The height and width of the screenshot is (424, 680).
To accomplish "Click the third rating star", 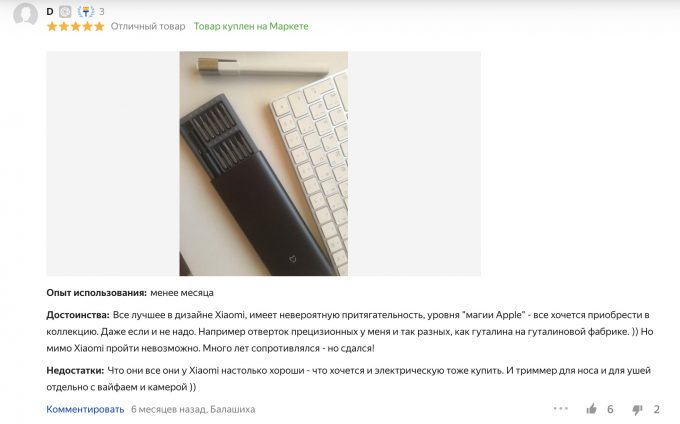I will [76, 26].
